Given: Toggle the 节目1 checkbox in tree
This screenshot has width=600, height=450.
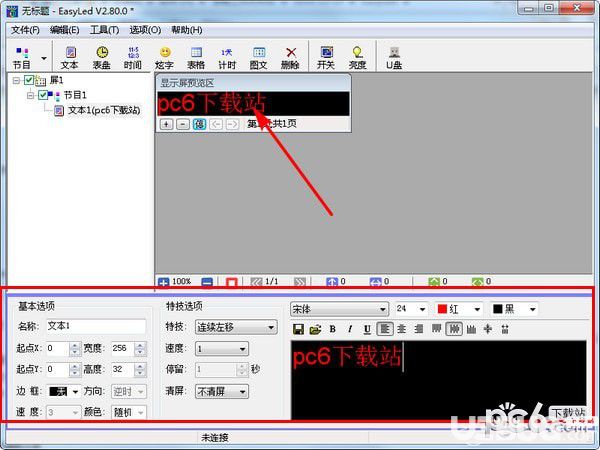Looking at the screenshot, I should tap(43, 95).
